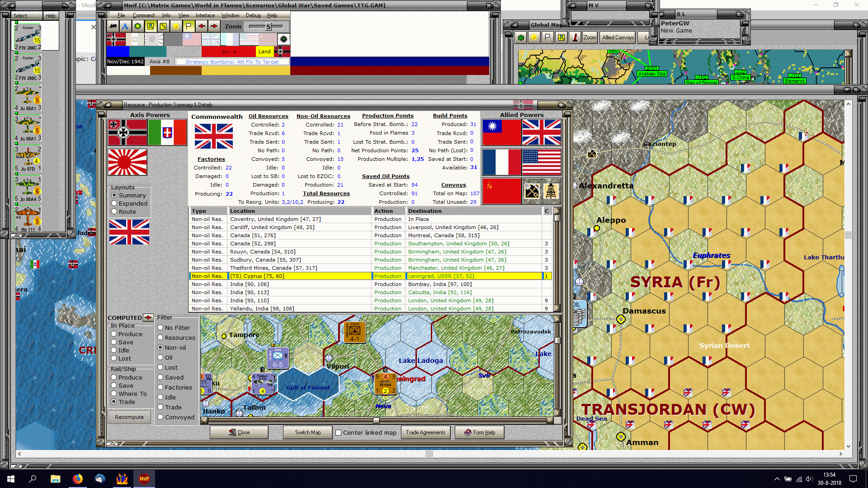Click the oil derrick icon under Allied Powers
This screenshot has height=488, width=868.
551,191
